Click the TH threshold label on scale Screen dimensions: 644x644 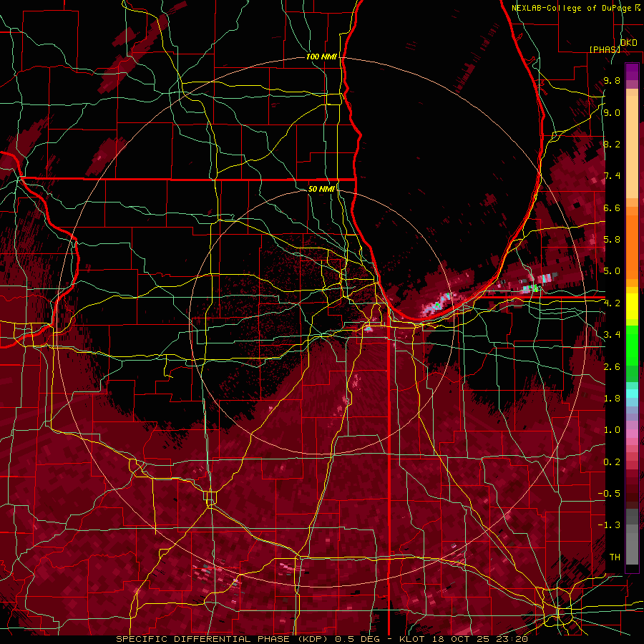coord(615,557)
